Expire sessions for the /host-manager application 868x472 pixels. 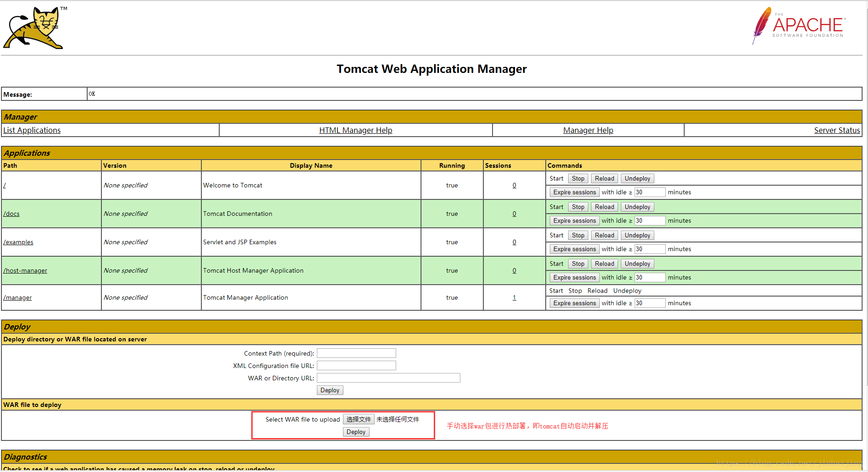[x=575, y=278]
